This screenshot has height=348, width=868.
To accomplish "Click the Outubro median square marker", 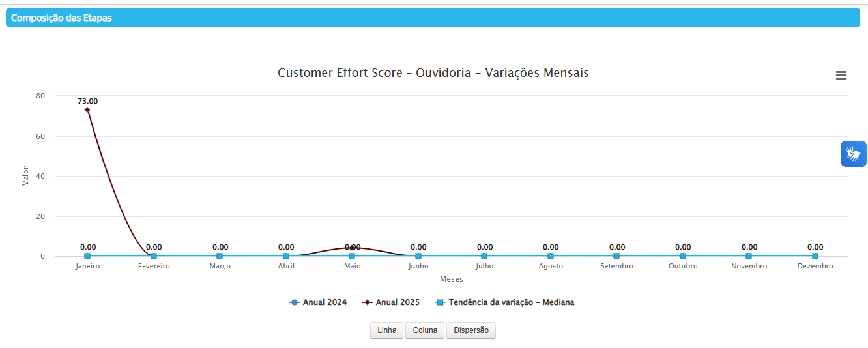I will [682, 256].
